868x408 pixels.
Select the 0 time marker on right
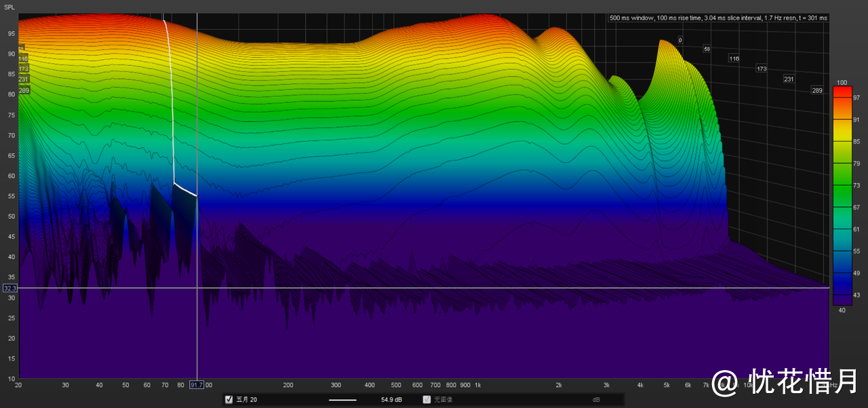(680, 40)
